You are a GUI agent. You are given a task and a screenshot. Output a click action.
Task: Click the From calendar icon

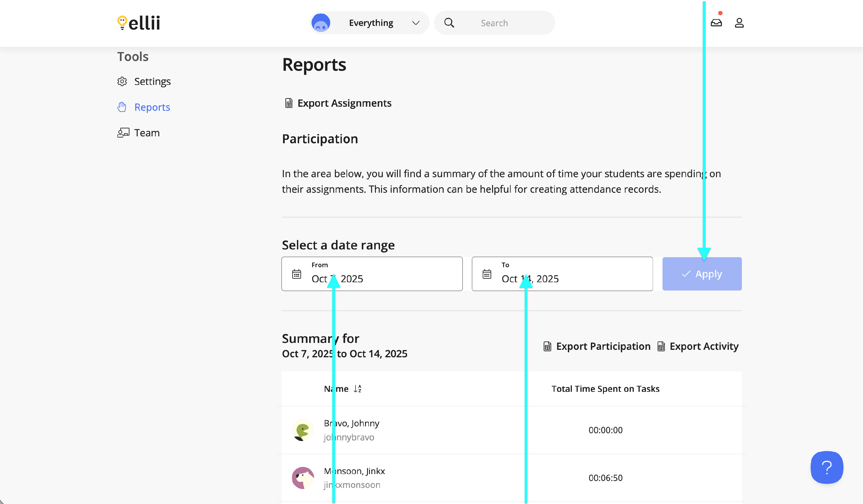point(297,274)
